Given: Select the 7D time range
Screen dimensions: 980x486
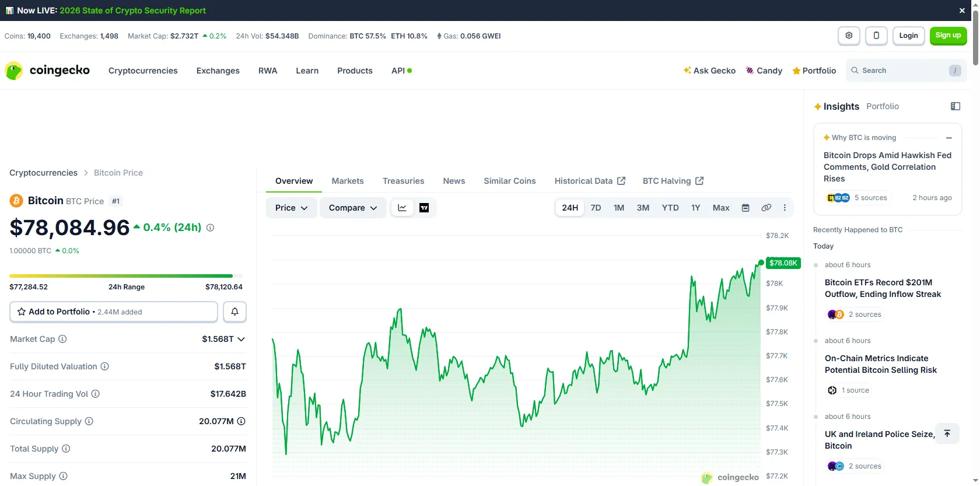Looking at the screenshot, I should pos(596,208).
